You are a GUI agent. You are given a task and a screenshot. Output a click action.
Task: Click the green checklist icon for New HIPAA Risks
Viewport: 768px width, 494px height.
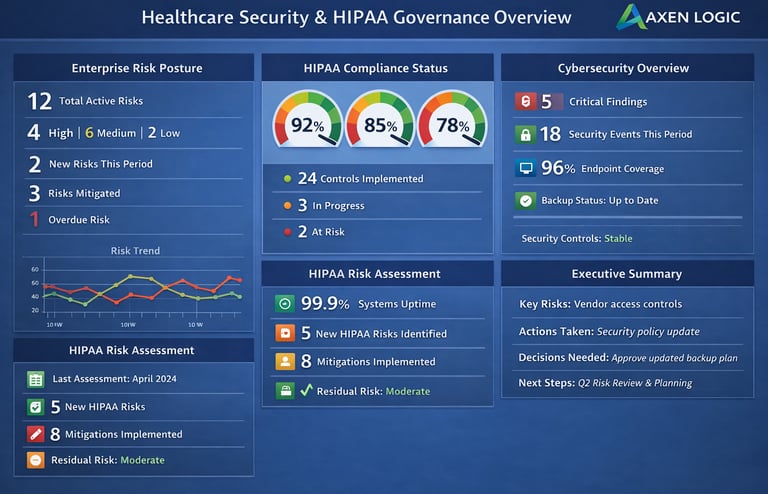pos(36,406)
